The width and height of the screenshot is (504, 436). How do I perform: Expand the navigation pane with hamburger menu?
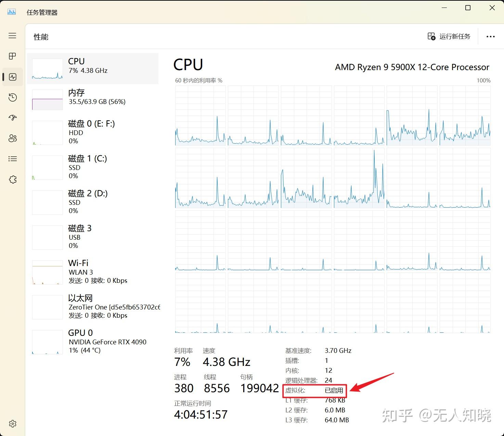point(12,35)
